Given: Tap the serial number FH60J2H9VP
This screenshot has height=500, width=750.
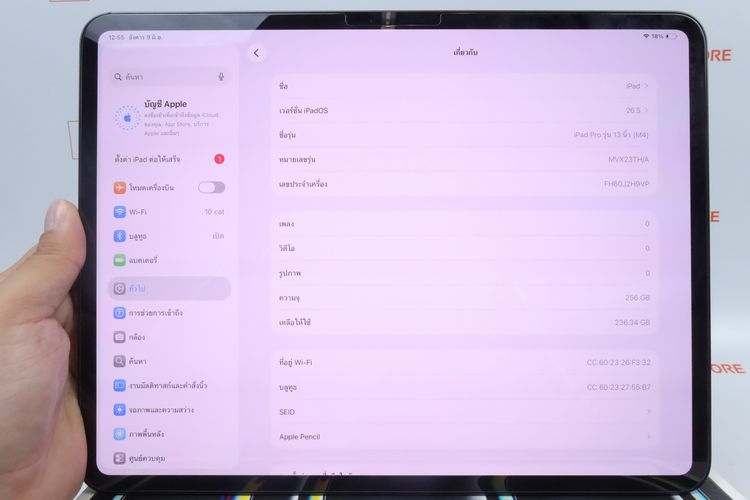Looking at the screenshot, I should [626, 184].
